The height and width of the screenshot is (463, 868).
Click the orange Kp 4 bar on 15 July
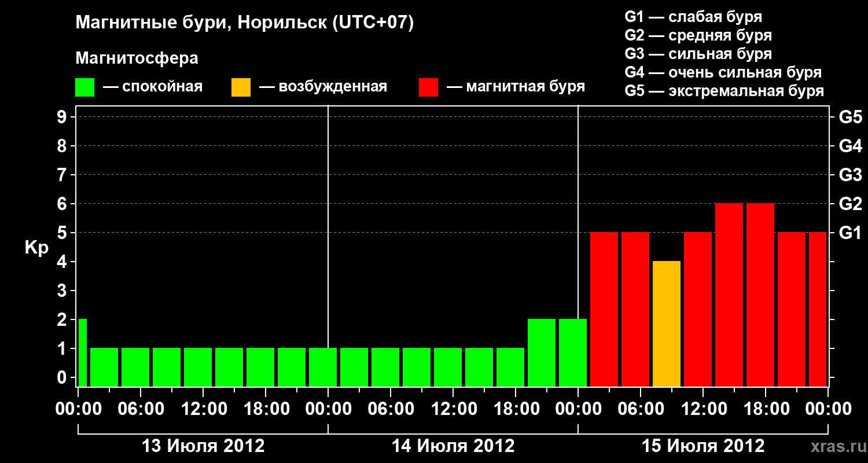click(667, 324)
